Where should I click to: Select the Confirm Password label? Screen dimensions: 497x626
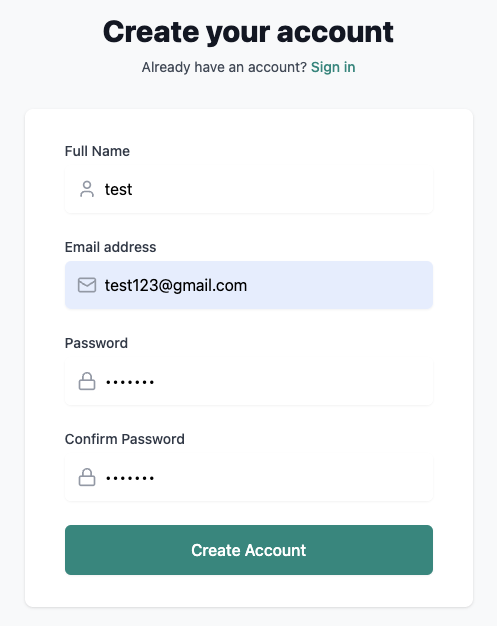point(125,439)
